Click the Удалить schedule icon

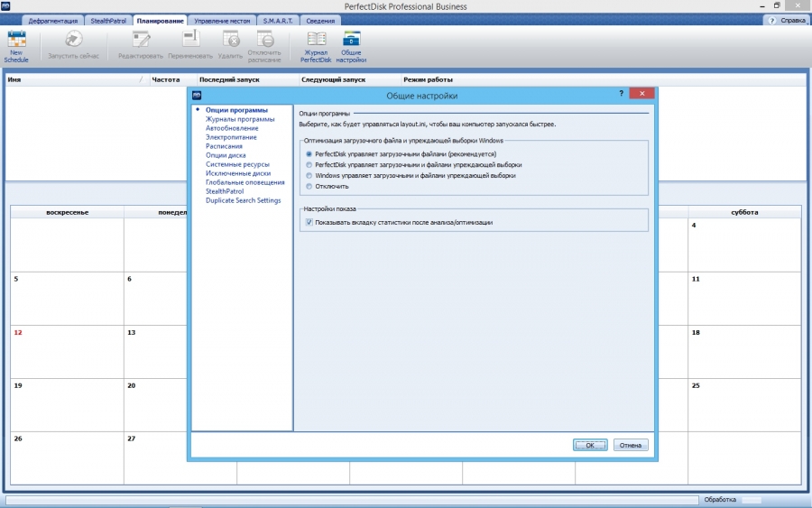(230, 40)
